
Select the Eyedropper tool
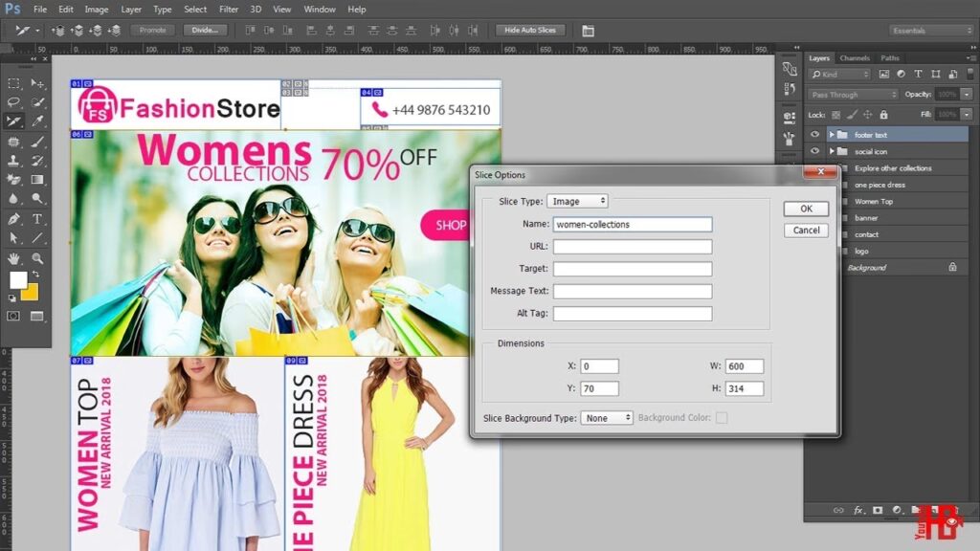click(37, 121)
